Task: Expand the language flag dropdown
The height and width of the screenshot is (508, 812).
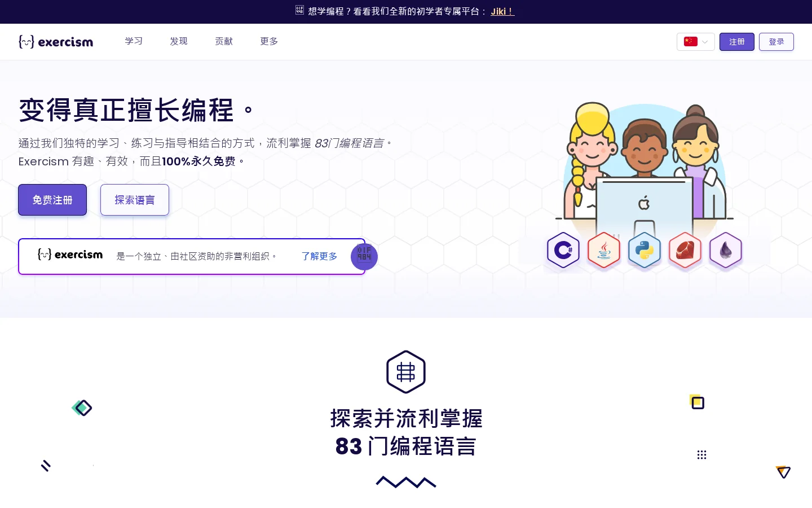Action: [x=696, y=42]
